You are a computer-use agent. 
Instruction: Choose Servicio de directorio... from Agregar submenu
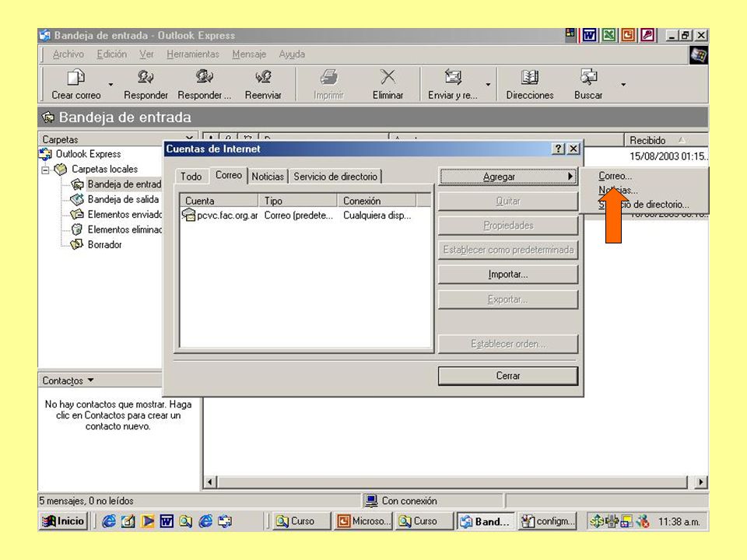pyautogui.click(x=644, y=205)
